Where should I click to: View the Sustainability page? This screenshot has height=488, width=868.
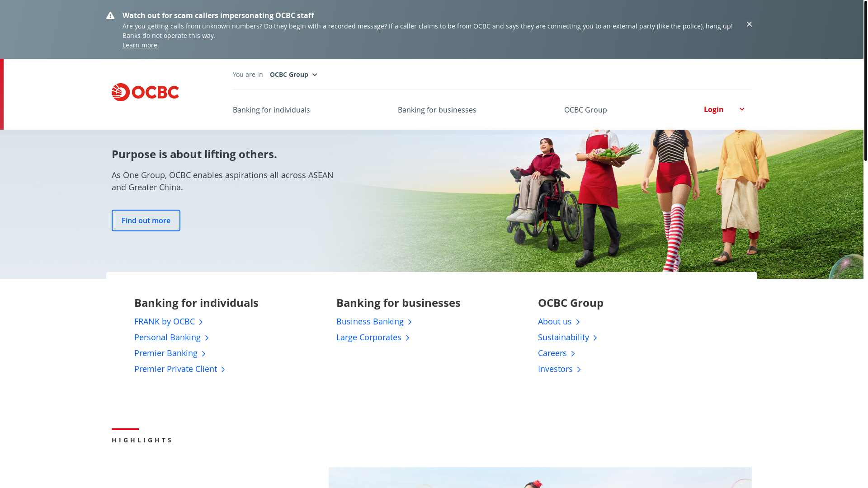(568, 337)
